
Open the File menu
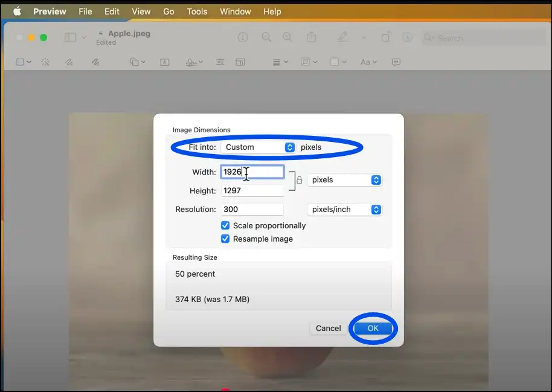(x=85, y=11)
